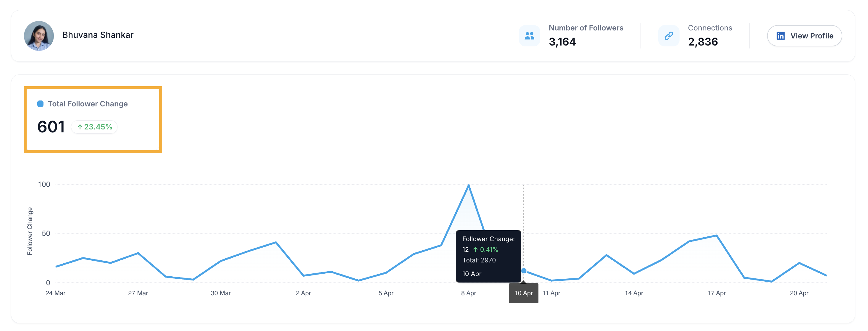
Task: Click the 5 Apr axis label
Action: 386,293
